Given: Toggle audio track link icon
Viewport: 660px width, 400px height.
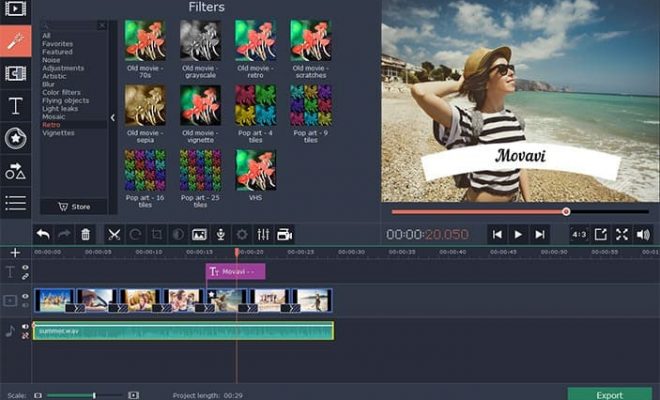Looking at the screenshot, I should coord(25,335).
